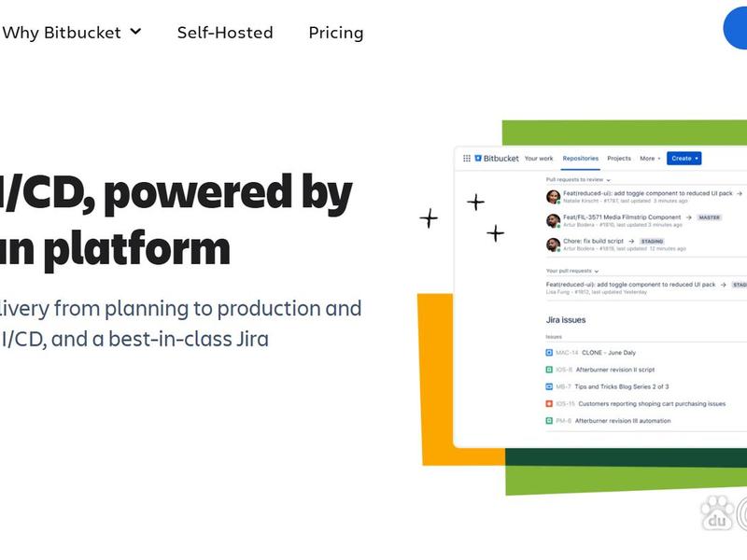Go to the Self-Hosted page

point(225,33)
